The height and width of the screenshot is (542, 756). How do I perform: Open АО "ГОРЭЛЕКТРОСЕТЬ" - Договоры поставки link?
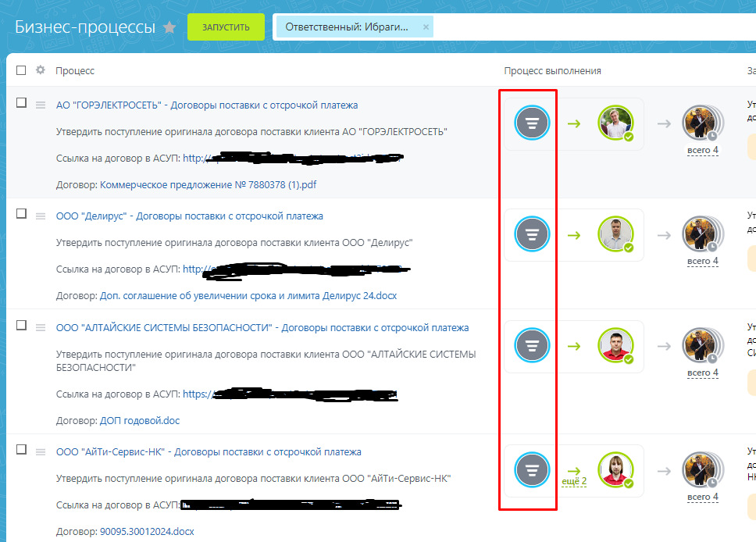(207, 105)
